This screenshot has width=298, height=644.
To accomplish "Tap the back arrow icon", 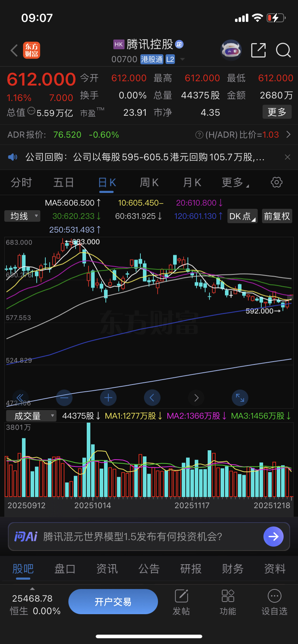I will tap(14, 50).
